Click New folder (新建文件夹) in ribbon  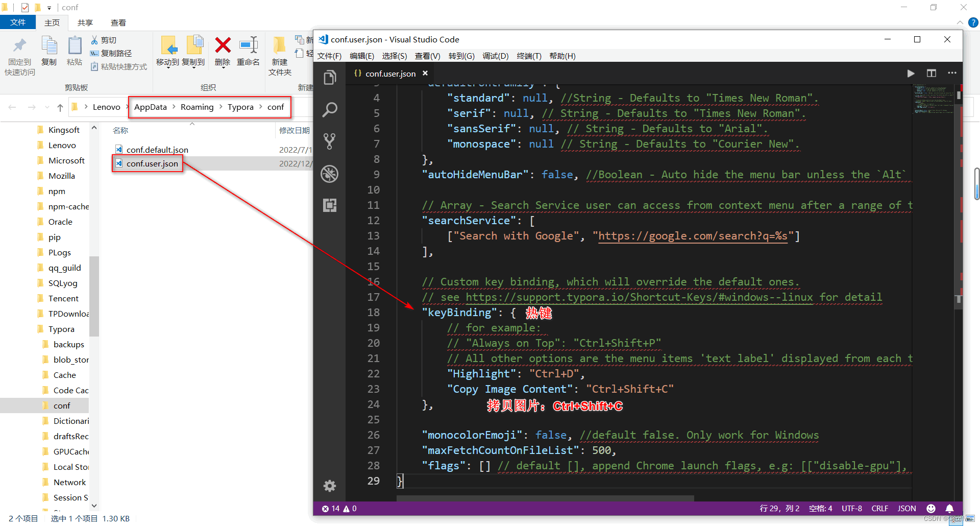(x=280, y=56)
